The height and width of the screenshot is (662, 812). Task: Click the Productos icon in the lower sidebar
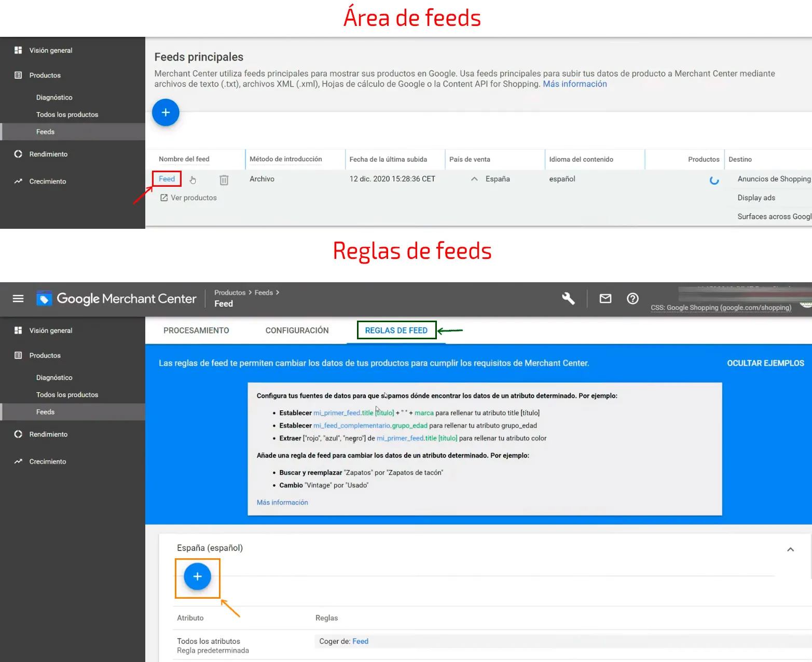click(x=18, y=355)
